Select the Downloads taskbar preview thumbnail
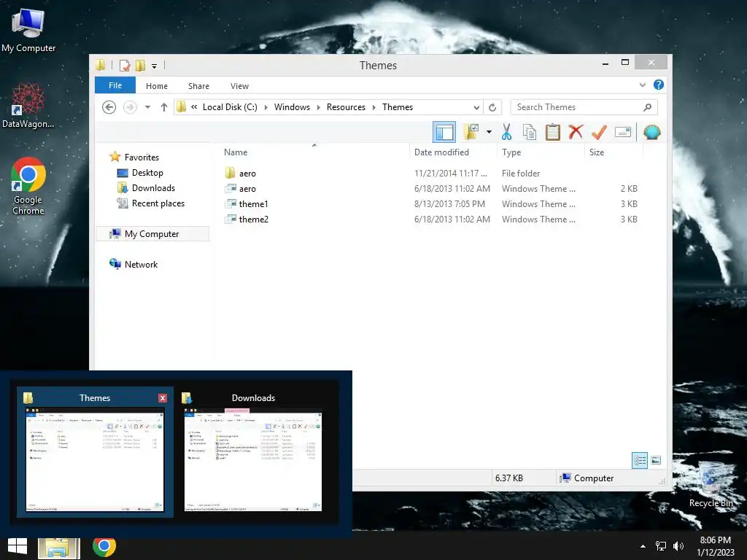747x560 pixels. pyautogui.click(x=253, y=451)
